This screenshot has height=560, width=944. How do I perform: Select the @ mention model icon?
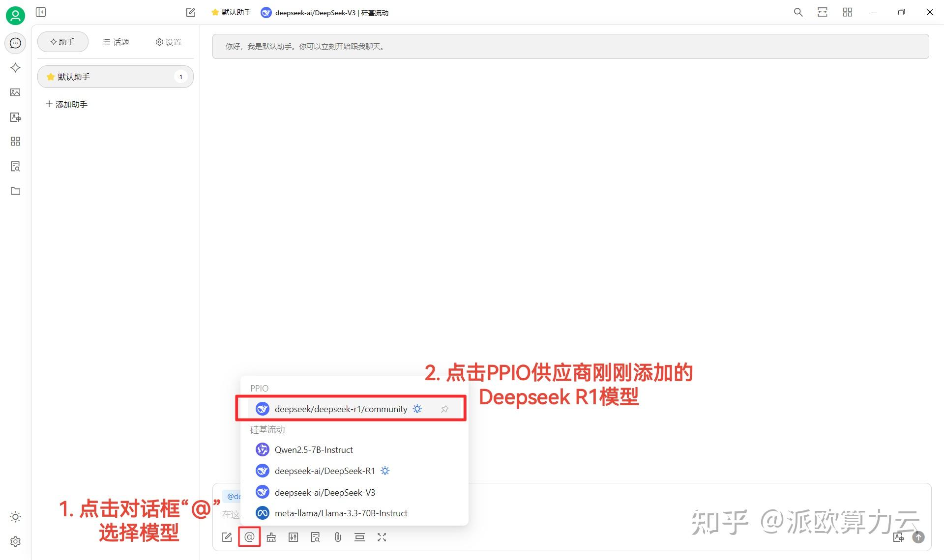249,537
